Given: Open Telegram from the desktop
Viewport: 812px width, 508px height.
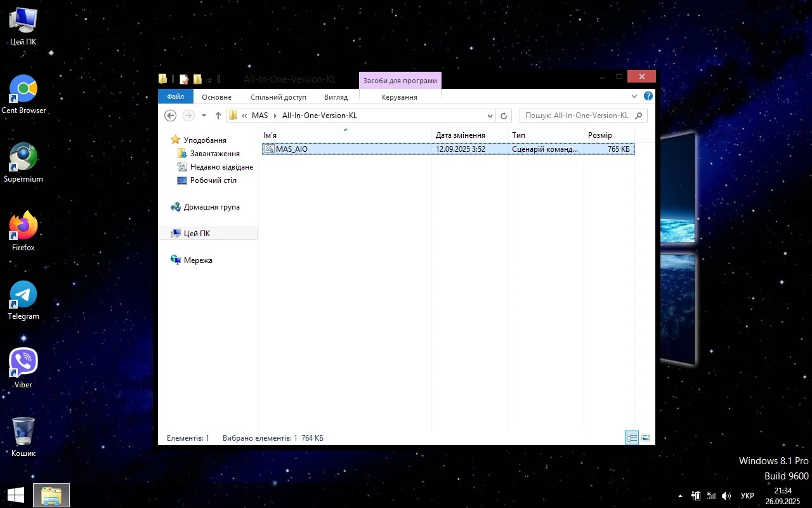Looking at the screenshot, I should pos(23,300).
